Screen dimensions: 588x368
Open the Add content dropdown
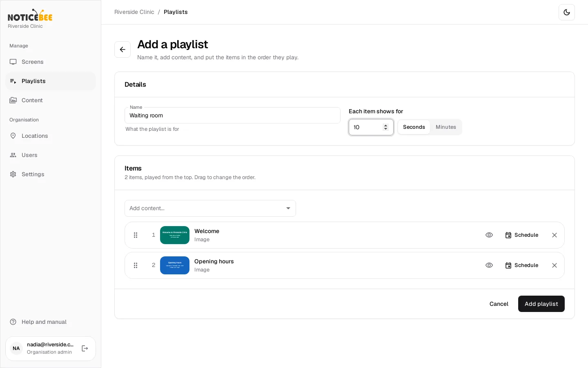(210, 208)
